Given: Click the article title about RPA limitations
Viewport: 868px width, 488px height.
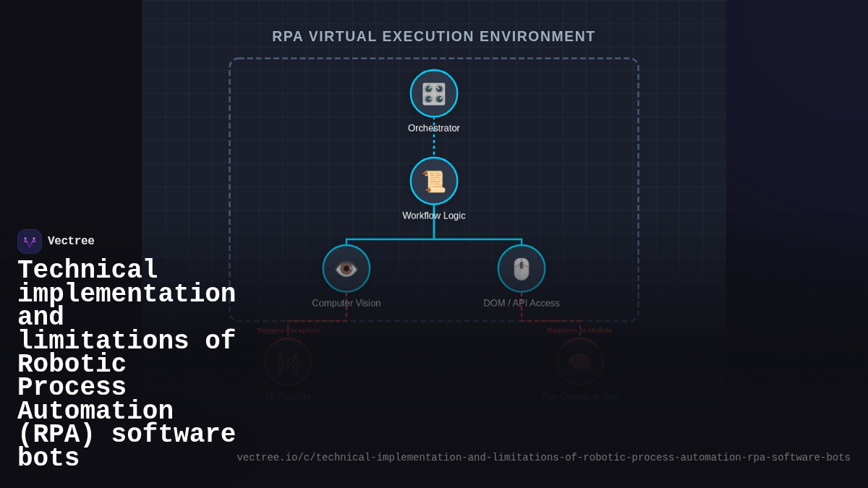Looking at the screenshot, I should (127, 364).
